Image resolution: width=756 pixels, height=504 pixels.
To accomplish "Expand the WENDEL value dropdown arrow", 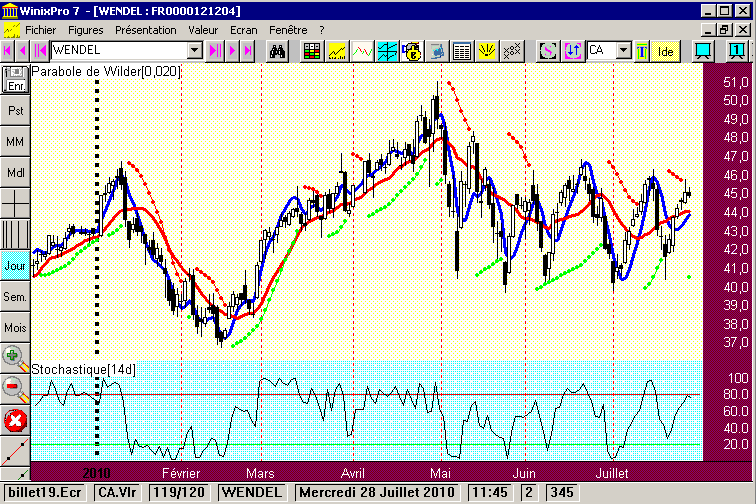I will point(194,50).
